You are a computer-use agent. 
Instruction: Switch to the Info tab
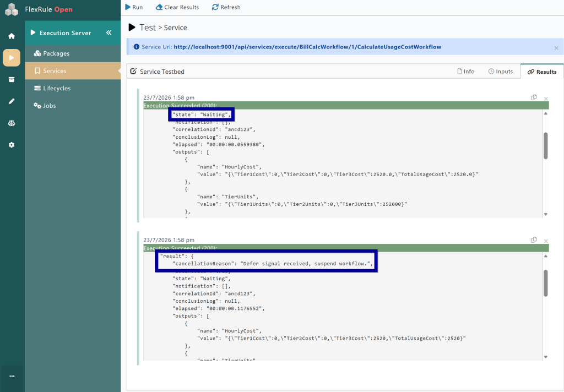pos(466,72)
